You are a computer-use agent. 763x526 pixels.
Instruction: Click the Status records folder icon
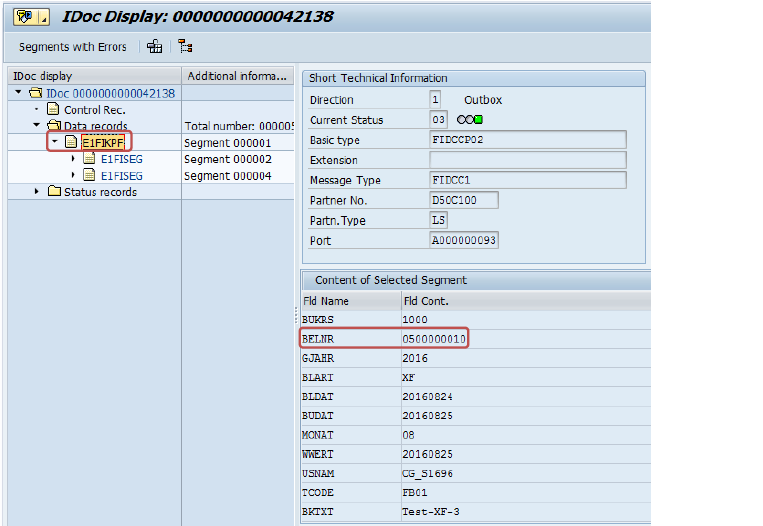[x=54, y=192]
